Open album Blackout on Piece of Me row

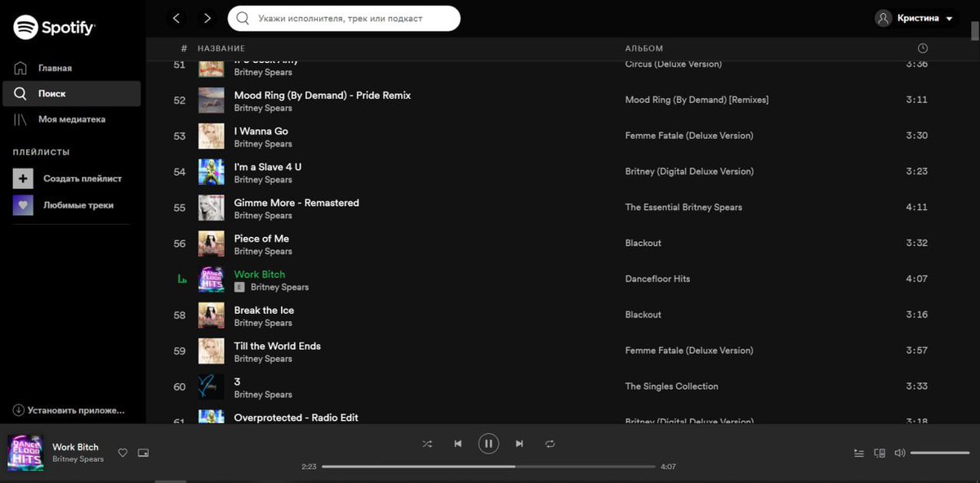click(644, 244)
